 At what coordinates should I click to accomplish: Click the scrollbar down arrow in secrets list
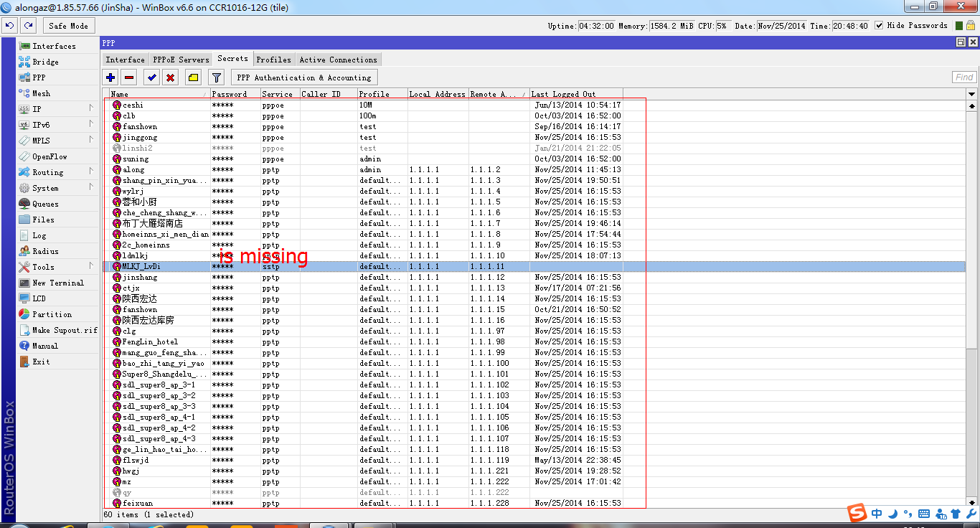click(972, 503)
